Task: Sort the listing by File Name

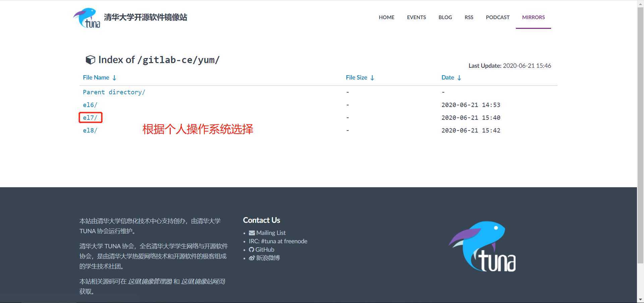Action: [96, 78]
